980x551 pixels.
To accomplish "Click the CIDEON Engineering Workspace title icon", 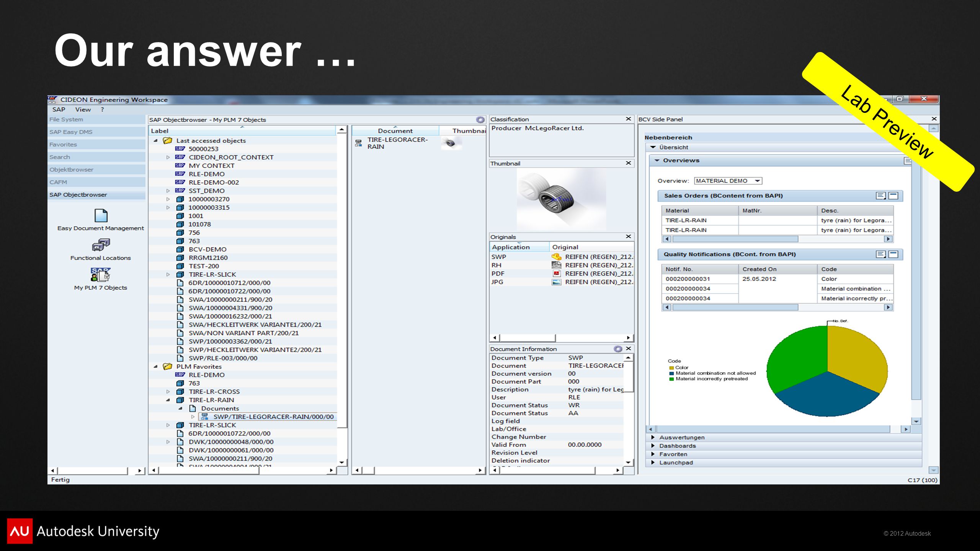I will coord(52,100).
